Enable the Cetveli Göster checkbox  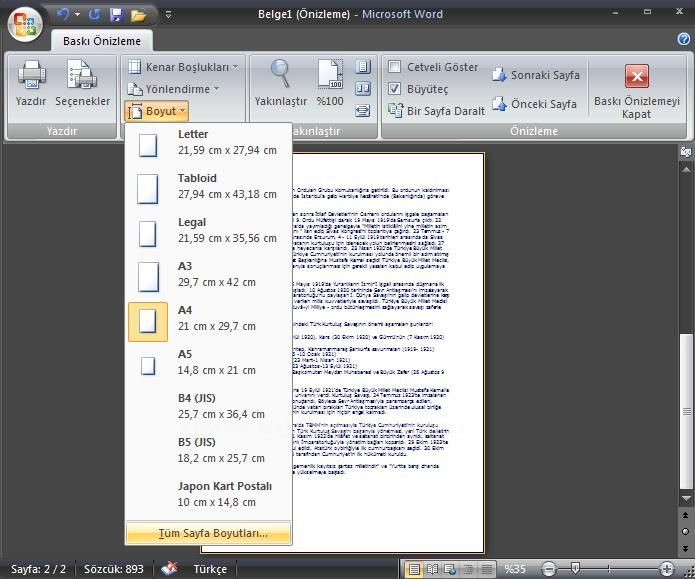tap(394, 67)
